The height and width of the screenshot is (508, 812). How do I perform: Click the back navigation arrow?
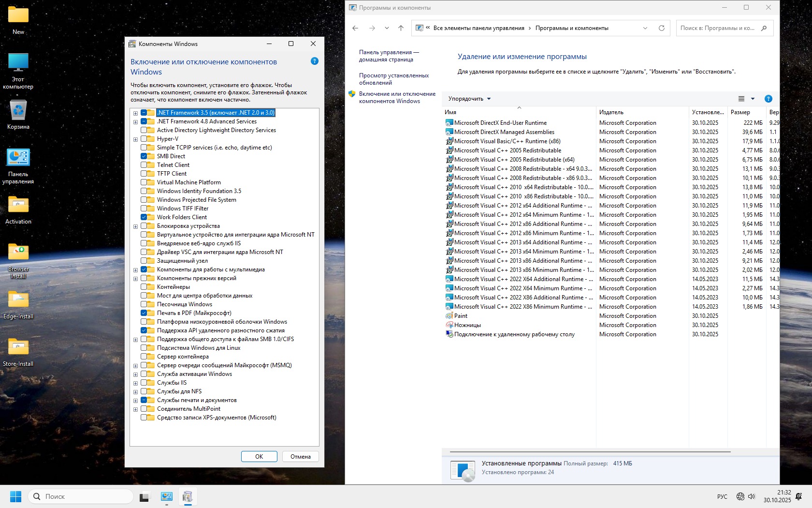355,28
